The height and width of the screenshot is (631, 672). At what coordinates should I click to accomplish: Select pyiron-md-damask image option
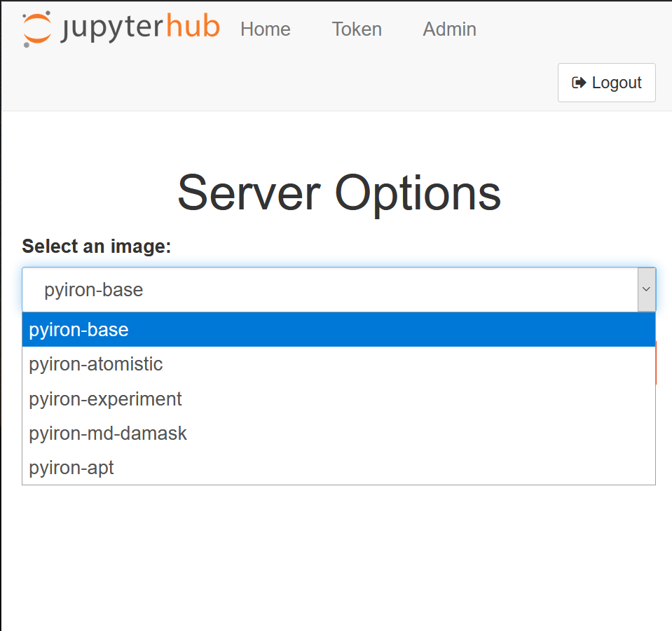coord(338,433)
